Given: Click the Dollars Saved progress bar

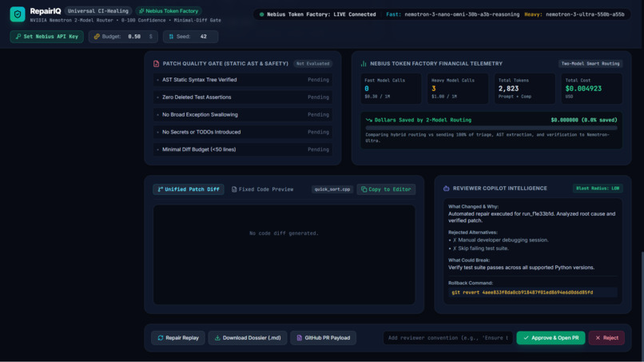Looking at the screenshot, I should [x=491, y=128].
